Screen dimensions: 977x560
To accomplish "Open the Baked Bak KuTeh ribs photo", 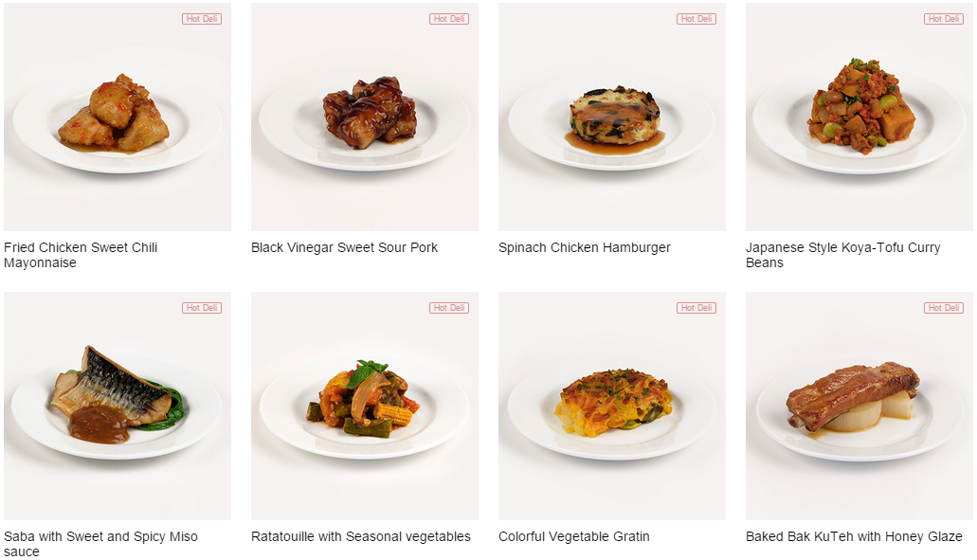I will (x=859, y=406).
